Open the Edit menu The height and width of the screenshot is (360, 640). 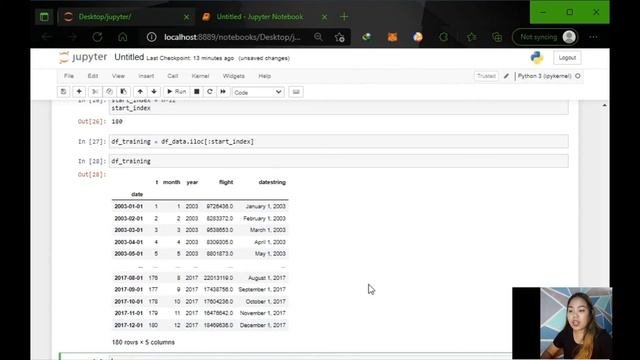coord(93,76)
